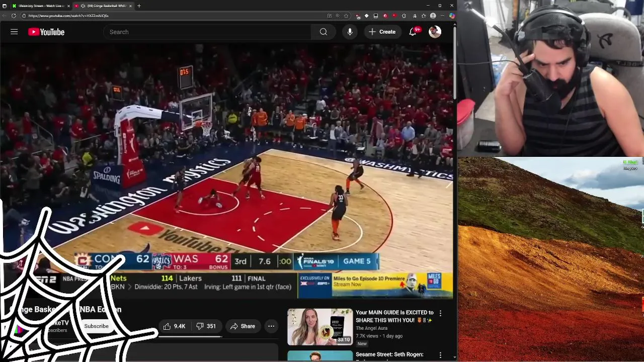644x362 pixels.
Task: Click the basketball video player
Action: click(x=226, y=171)
